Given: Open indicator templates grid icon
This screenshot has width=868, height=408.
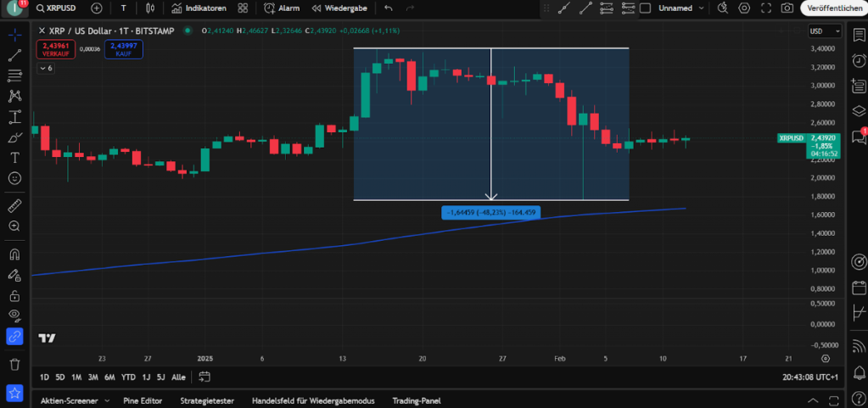Looking at the screenshot, I should point(243,8).
